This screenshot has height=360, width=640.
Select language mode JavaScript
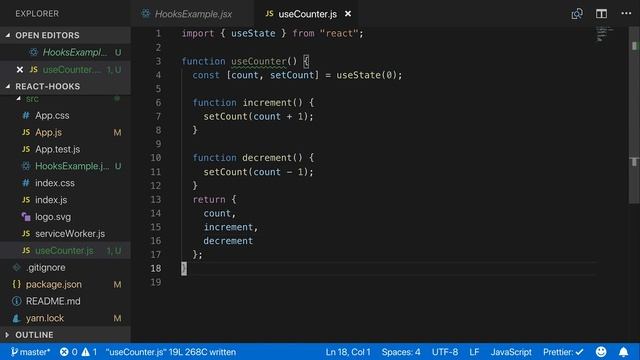511,352
